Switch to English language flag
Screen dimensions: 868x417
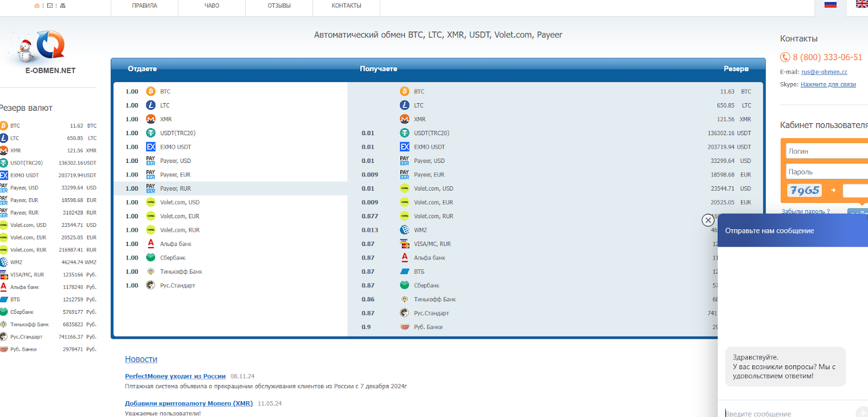(x=861, y=4)
